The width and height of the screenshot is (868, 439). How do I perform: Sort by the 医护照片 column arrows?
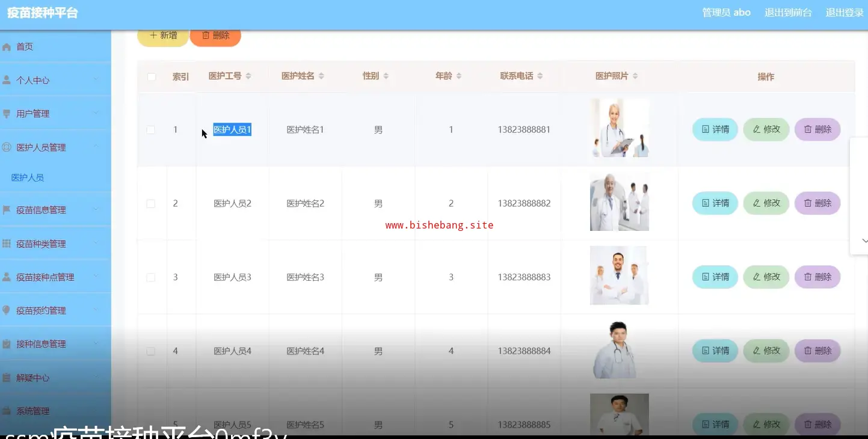(x=635, y=76)
